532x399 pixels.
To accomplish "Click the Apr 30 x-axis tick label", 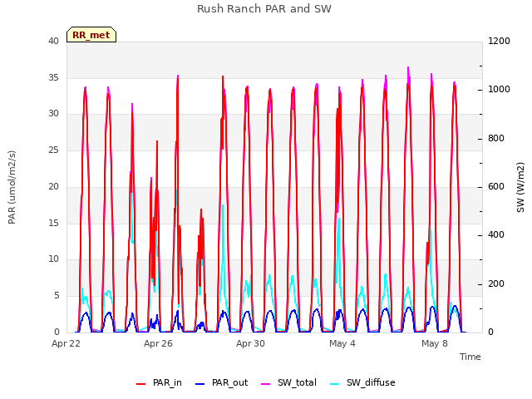I will click(250, 343).
